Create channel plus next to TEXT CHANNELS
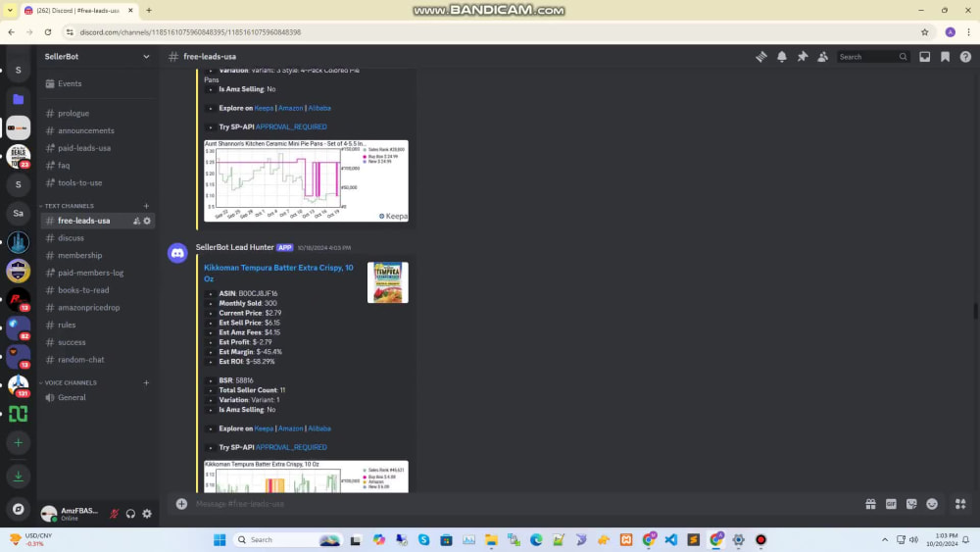The width and height of the screenshot is (980, 552). click(x=146, y=206)
